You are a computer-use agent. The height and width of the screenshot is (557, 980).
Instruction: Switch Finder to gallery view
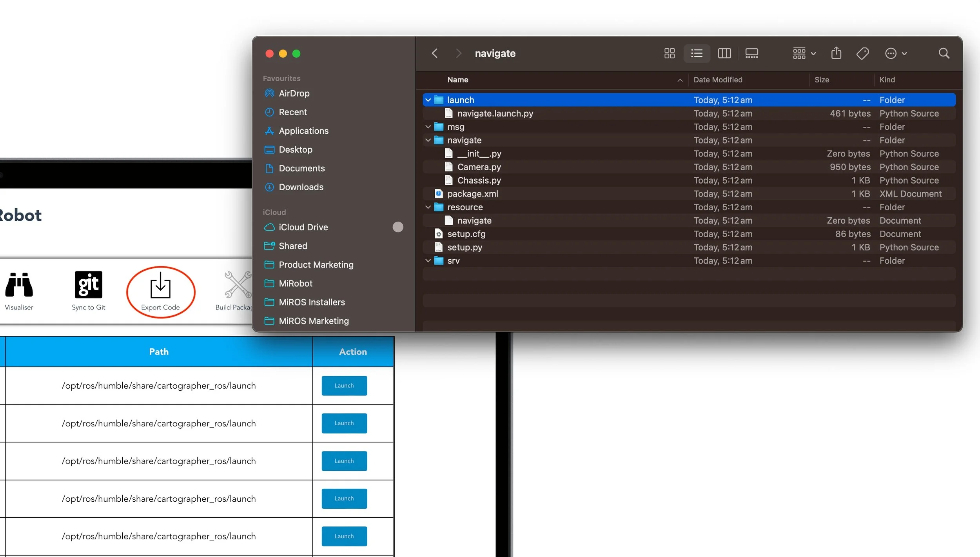tap(751, 53)
